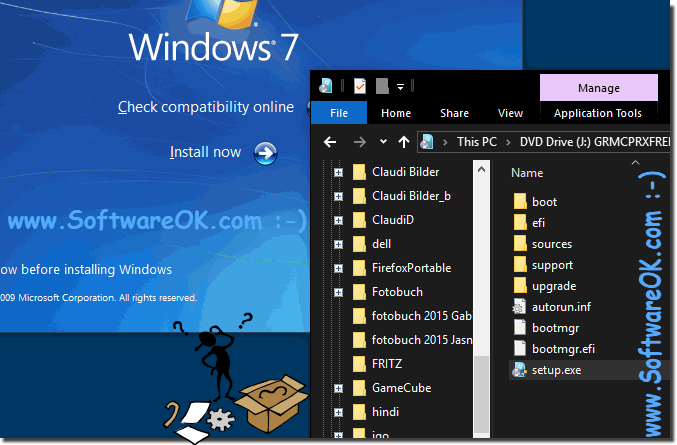Screen dimensions: 677x445
Task: Select the folder name sources
Action: (x=552, y=244)
